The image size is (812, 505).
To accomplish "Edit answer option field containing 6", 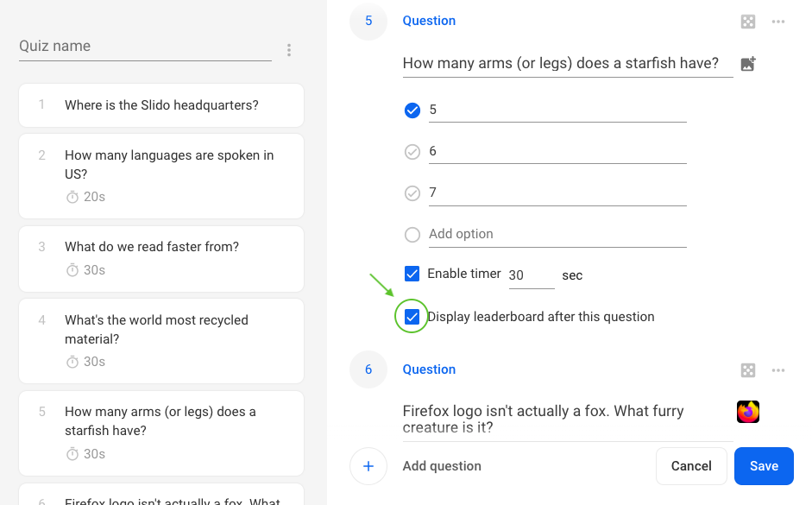I will click(557, 152).
